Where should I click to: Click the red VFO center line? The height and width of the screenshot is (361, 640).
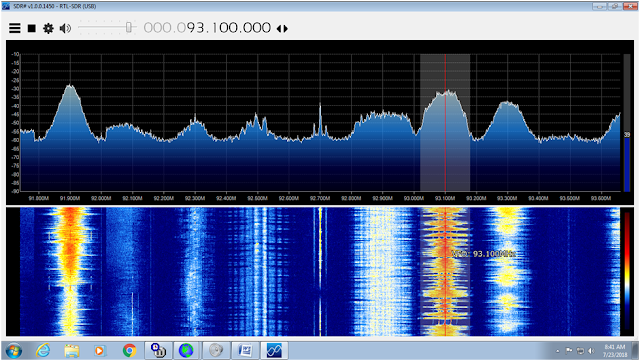[445, 123]
